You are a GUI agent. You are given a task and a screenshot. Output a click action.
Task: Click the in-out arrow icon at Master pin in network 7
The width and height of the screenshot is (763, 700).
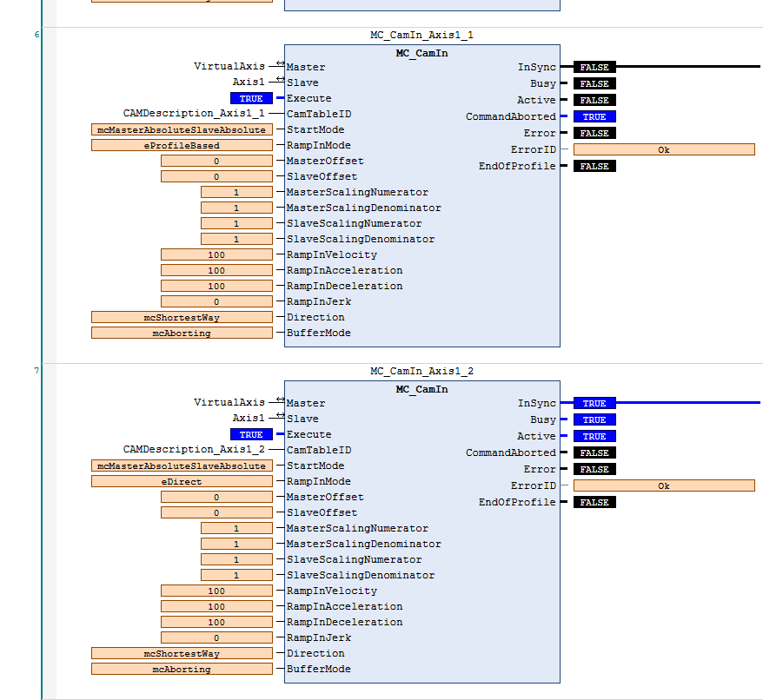click(279, 400)
